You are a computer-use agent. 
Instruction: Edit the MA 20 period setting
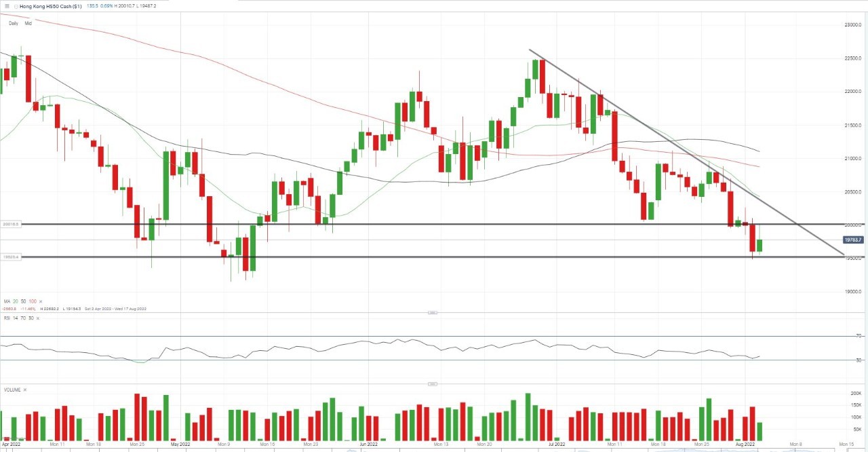[x=16, y=301]
